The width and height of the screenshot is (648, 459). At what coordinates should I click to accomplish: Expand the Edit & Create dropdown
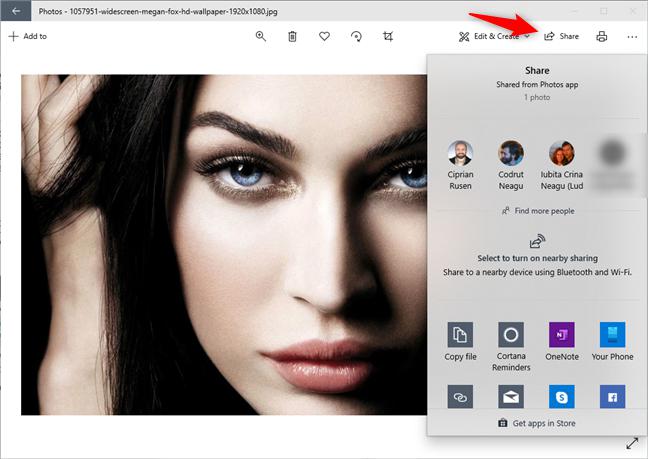click(x=494, y=36)
